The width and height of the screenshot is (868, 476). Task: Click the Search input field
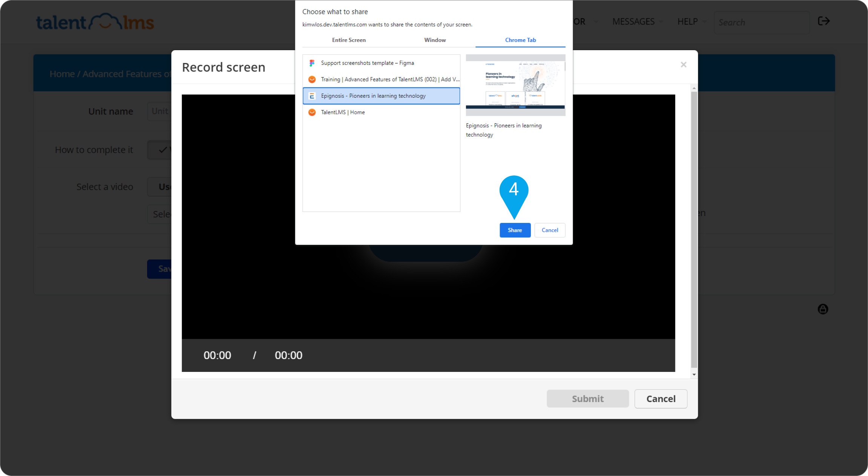pos(761,22)
